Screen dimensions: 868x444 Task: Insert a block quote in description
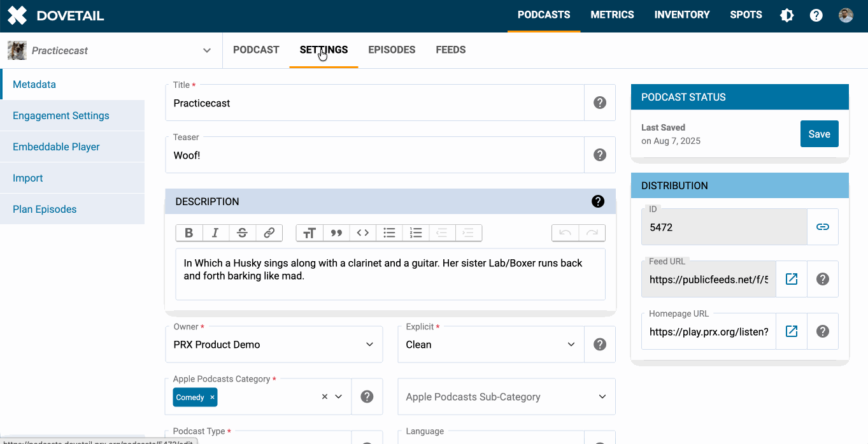[x=336, y=233]
